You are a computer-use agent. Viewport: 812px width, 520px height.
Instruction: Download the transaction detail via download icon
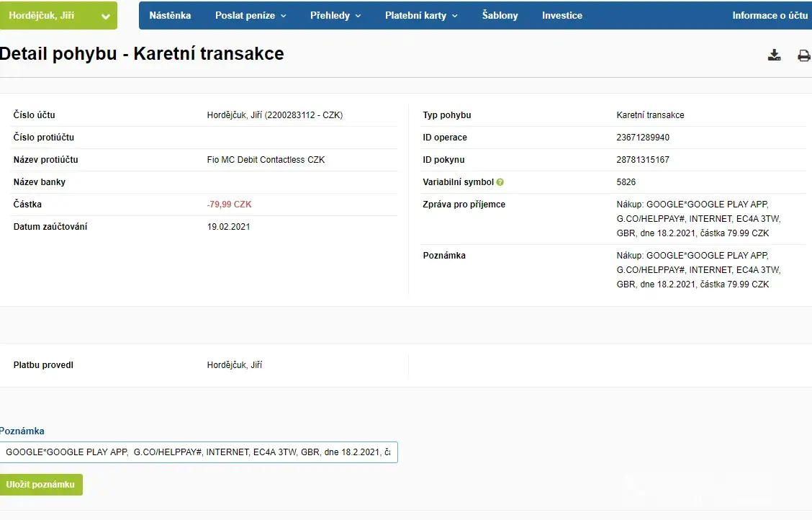[x=775, y=55]
